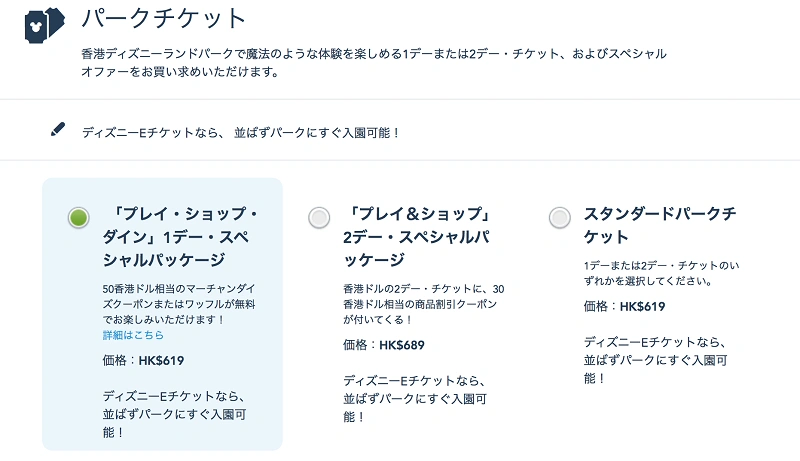Click the E-ticket notice text beside the pencil
The image size is (800, 461).
[240, 131]
